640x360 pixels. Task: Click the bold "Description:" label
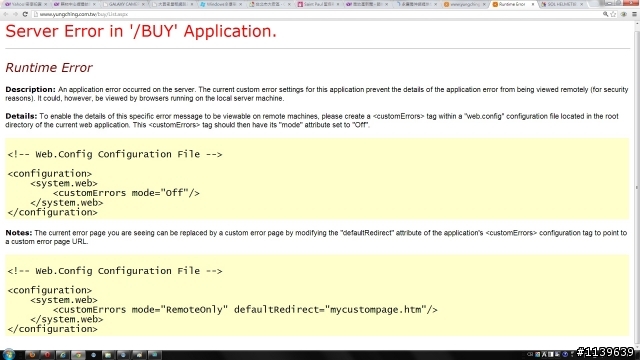click(30, 89)
